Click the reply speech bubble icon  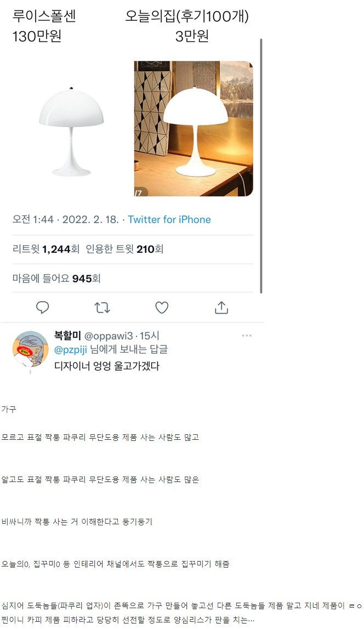pyautogui.click(x=43, y=307)
